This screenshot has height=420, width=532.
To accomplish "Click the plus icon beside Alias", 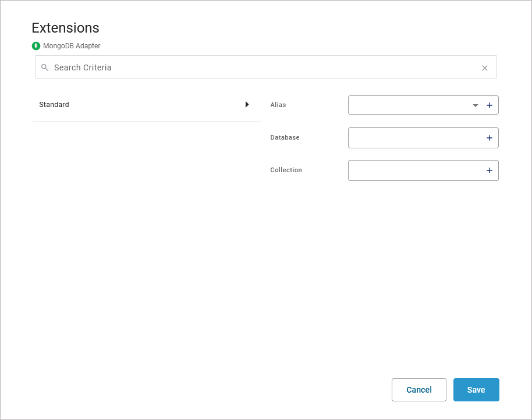I will [x=490, y=105].
